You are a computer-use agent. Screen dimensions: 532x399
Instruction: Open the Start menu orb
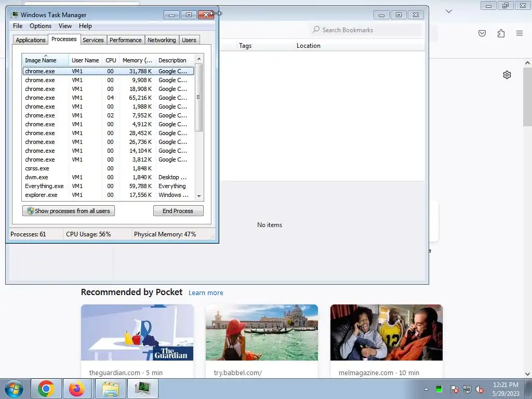click(14, 389)
